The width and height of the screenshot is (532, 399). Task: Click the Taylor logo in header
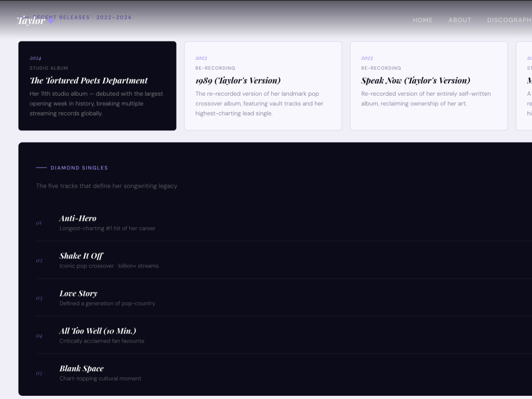click(x=36, y=21)
